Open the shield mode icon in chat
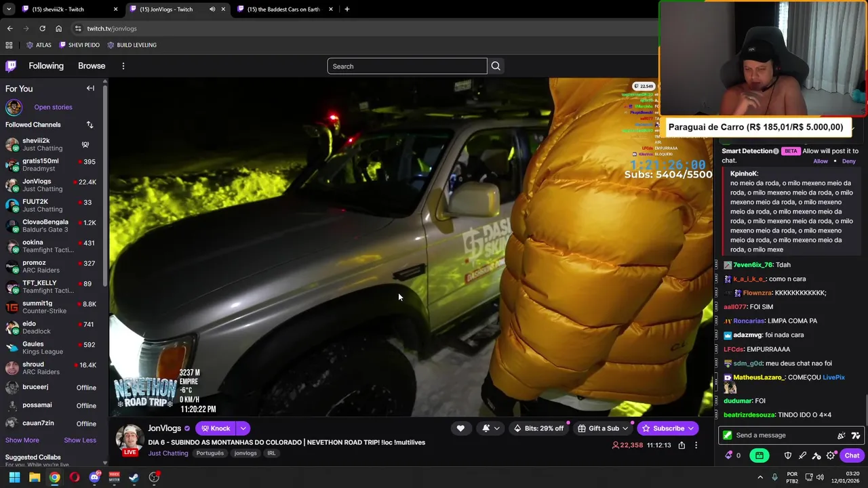Viewport: 868px width, 488px height. 788,455
